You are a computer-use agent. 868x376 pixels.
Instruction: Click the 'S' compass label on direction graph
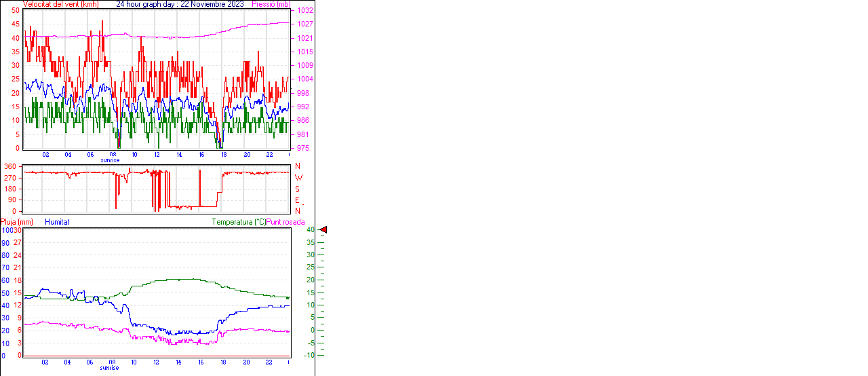click(297, 189)
